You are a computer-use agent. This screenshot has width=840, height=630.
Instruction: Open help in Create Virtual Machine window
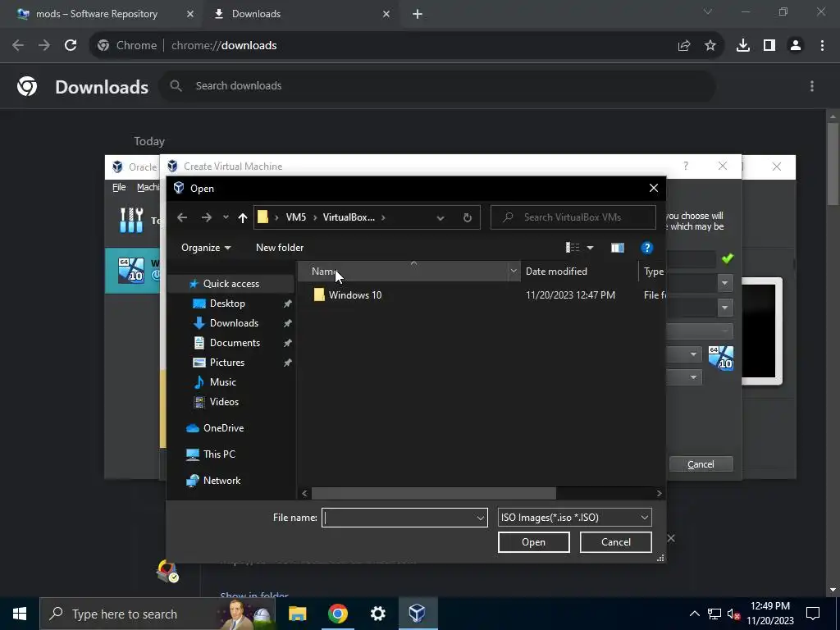click(x=686, y=166)
